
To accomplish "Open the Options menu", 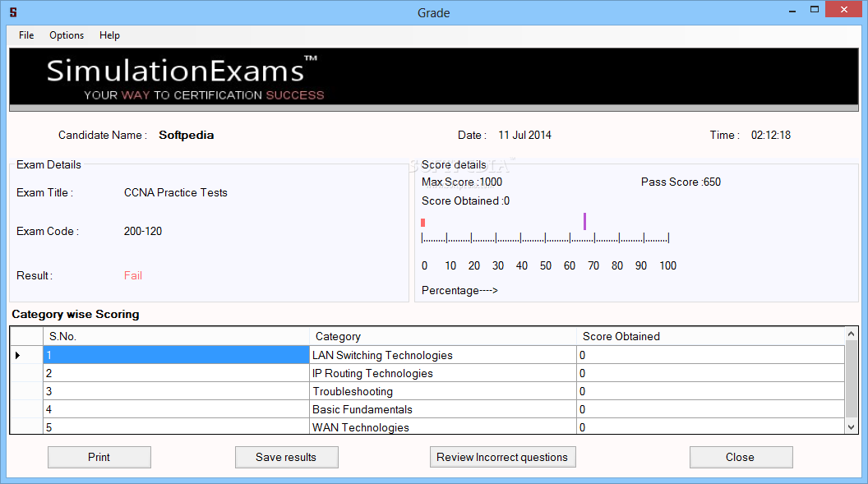I will point(67,35).
